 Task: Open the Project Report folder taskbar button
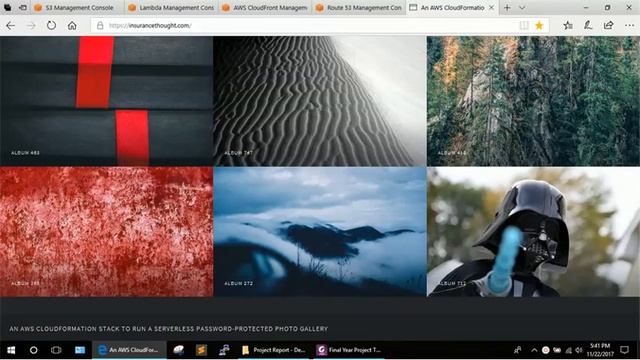click(274, 350)
